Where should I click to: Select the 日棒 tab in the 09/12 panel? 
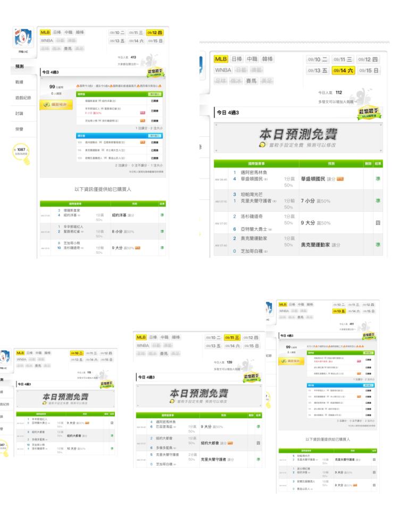point(57,32)
